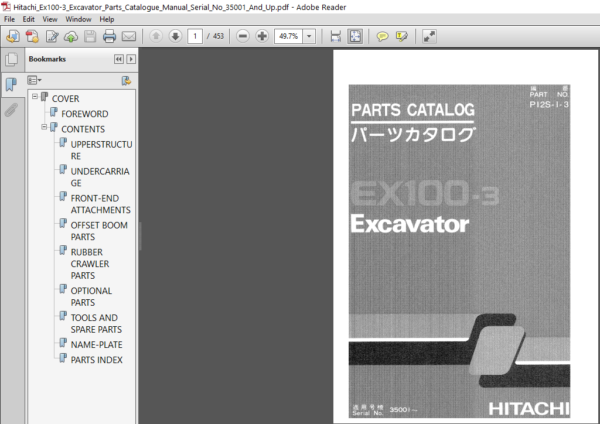Click the Adobe Reader title bar icon
The image size is (600, 424).
(6, 7)
